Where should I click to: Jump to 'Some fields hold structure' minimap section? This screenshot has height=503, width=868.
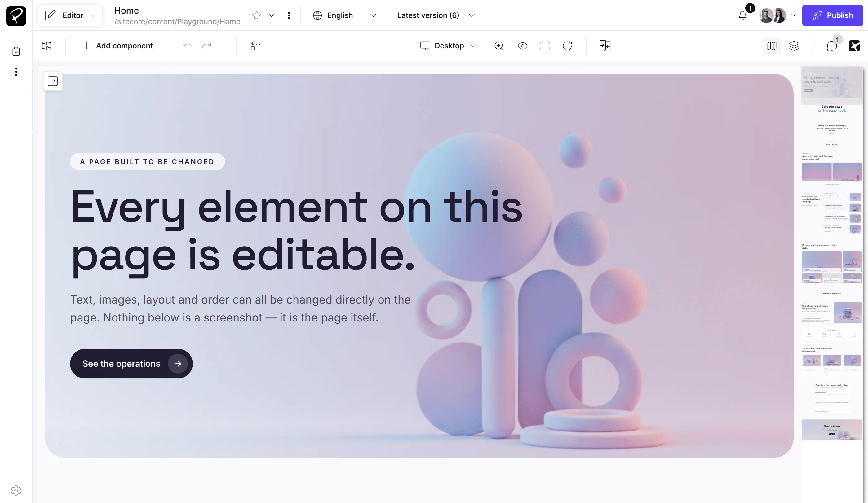coord(832,313)
